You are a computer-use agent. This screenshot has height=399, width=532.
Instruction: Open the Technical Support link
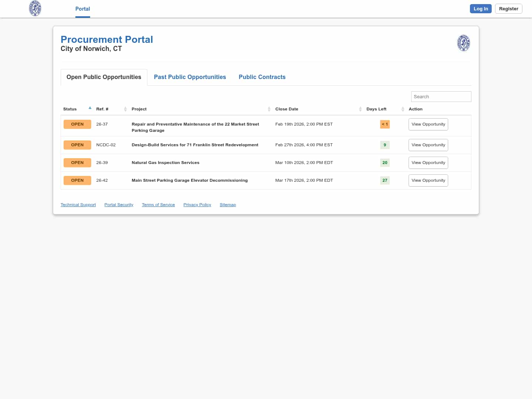78,205
